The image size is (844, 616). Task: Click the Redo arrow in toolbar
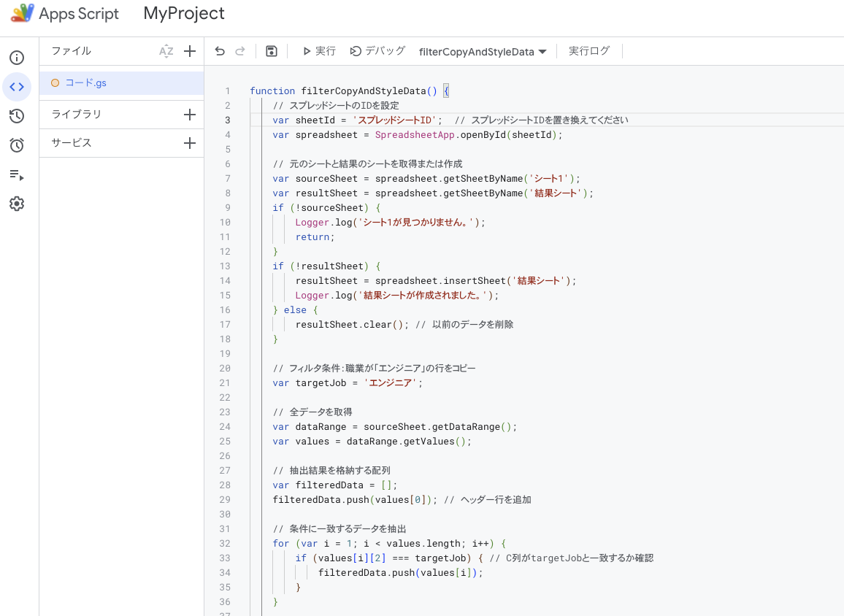click(x=240, y=51)
